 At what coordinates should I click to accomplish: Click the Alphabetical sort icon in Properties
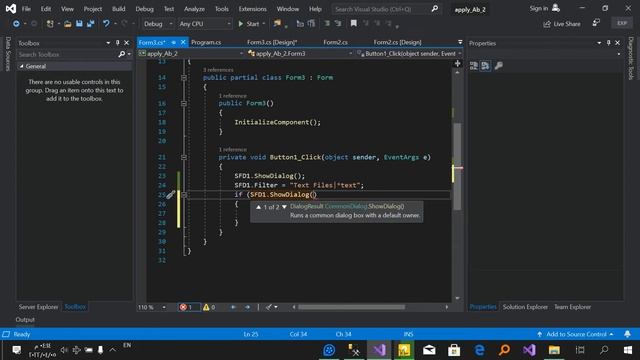tap(485, 66)
